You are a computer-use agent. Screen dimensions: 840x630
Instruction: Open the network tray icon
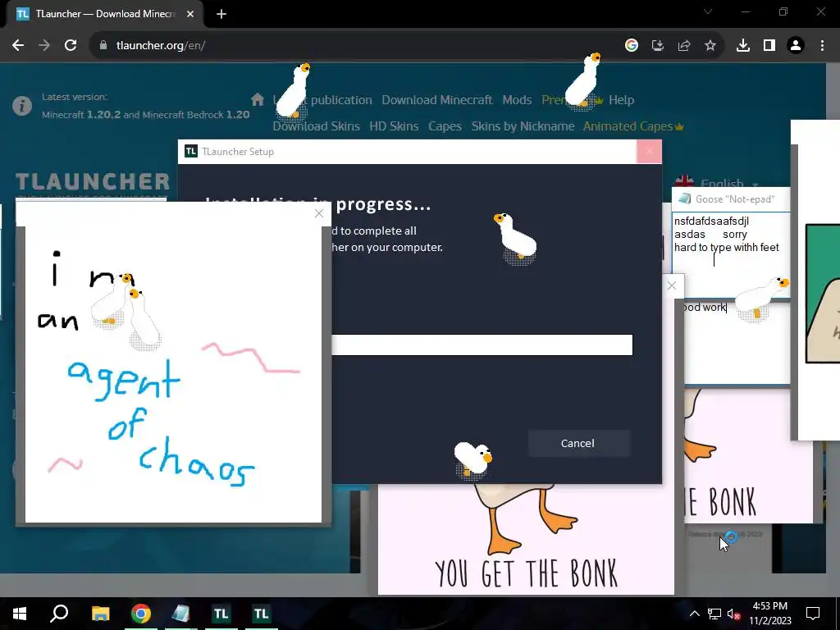714,614
